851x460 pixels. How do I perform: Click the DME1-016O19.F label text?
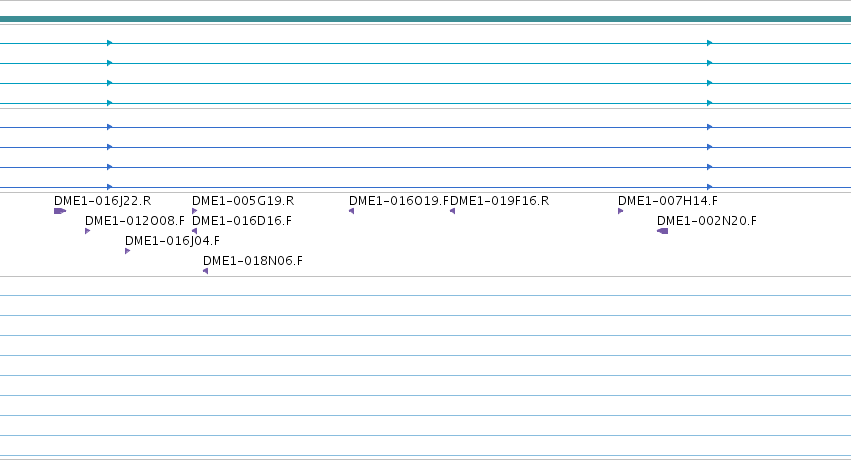pyautogui.click(x=399, y=201)
